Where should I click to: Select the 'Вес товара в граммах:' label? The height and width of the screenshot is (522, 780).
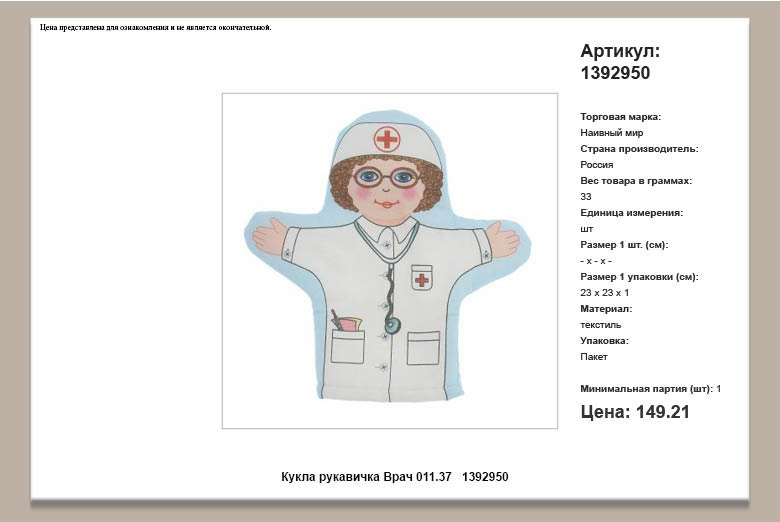click(636, 181)
